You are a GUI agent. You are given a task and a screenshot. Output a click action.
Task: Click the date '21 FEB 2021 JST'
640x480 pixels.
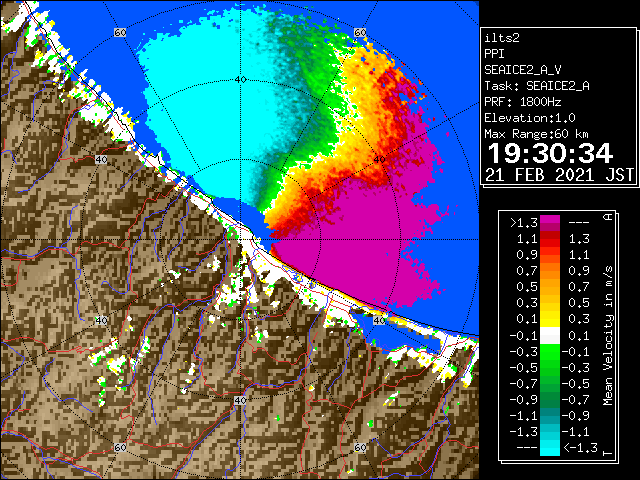(560, 175)
